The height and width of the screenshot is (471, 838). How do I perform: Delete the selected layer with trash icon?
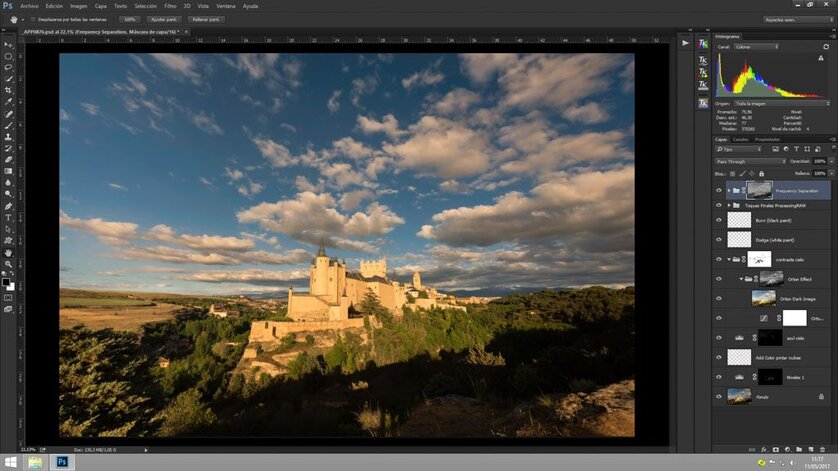click(x=823, y=450)
